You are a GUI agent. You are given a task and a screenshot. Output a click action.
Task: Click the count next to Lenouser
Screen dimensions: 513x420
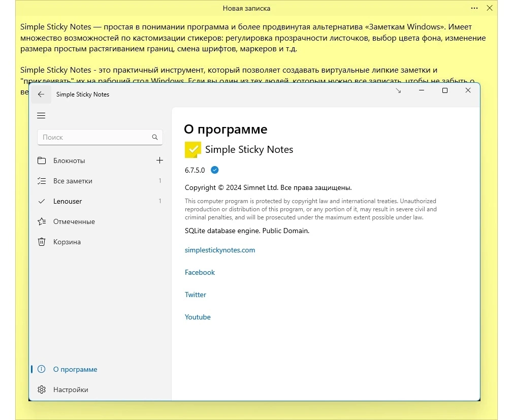159,201
